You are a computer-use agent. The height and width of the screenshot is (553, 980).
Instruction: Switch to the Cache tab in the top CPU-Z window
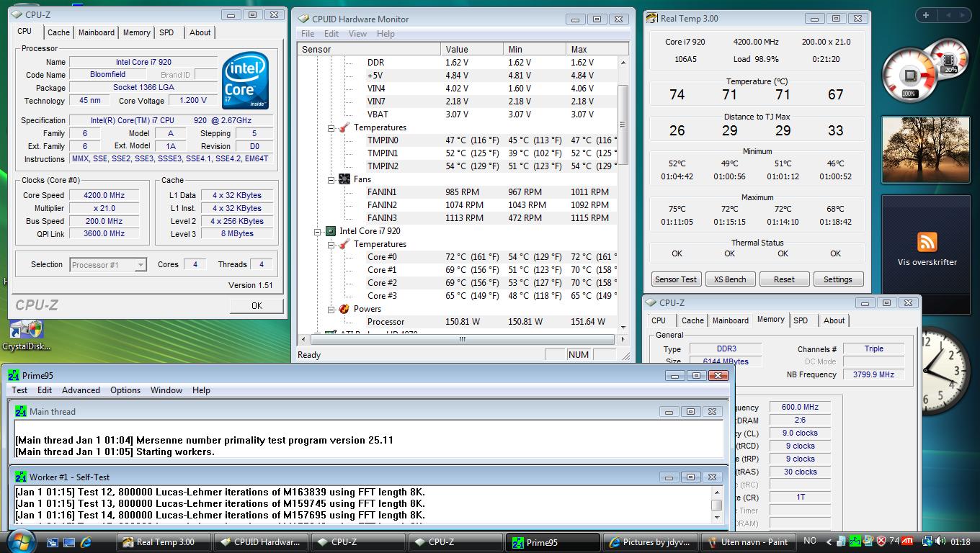[58, 32]
